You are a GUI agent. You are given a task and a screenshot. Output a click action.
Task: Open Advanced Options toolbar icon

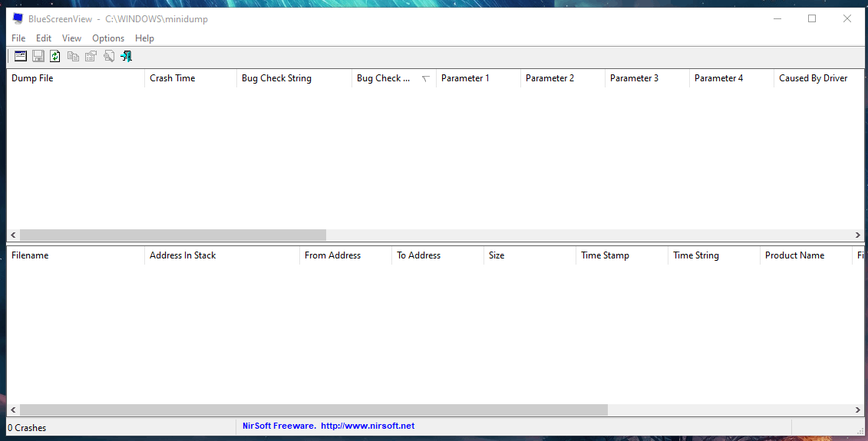[21, 56]
